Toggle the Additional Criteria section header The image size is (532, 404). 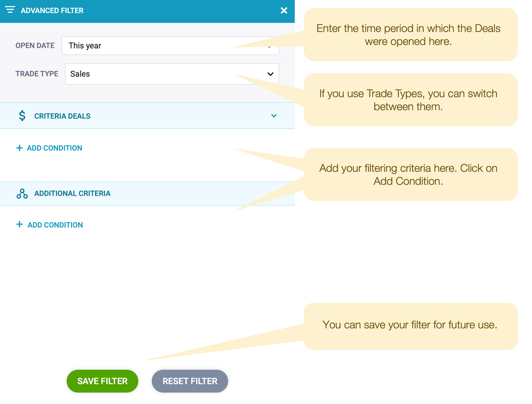click(x=147, y=194)
